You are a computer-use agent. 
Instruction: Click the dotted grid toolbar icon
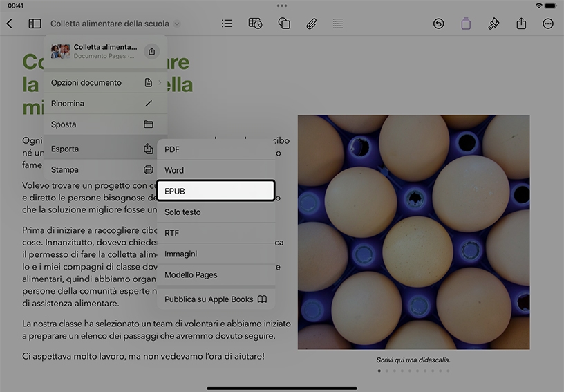[x=338, y=24]
